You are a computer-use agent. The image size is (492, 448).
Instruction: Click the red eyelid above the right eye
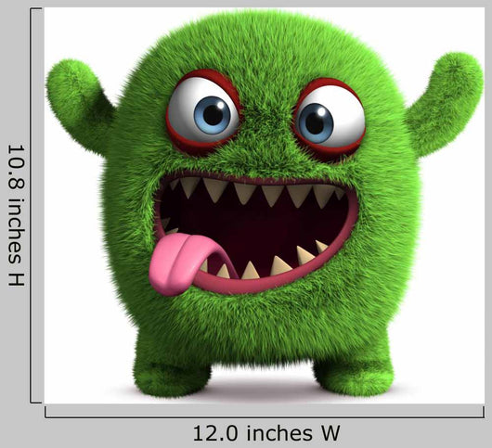(x=330, y=86)
